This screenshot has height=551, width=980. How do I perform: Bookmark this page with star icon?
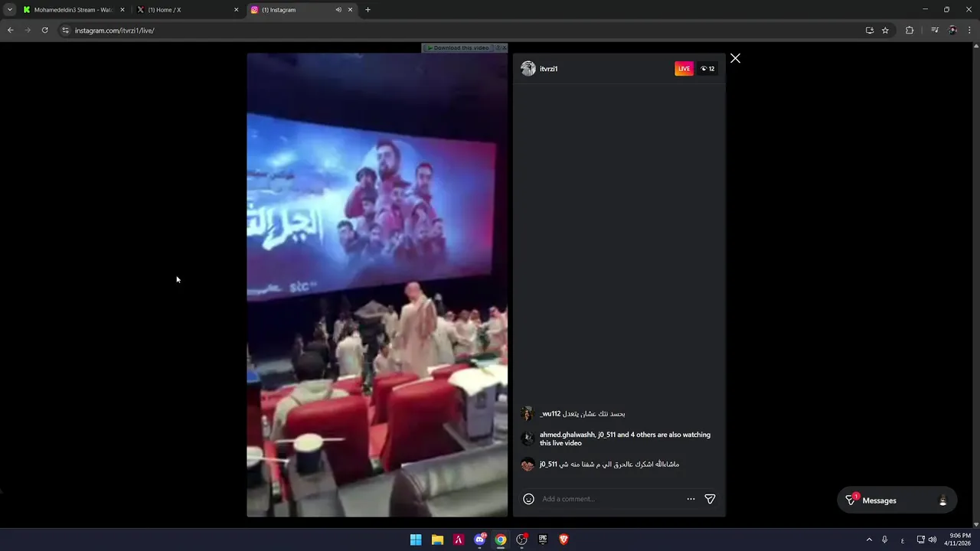885,31
